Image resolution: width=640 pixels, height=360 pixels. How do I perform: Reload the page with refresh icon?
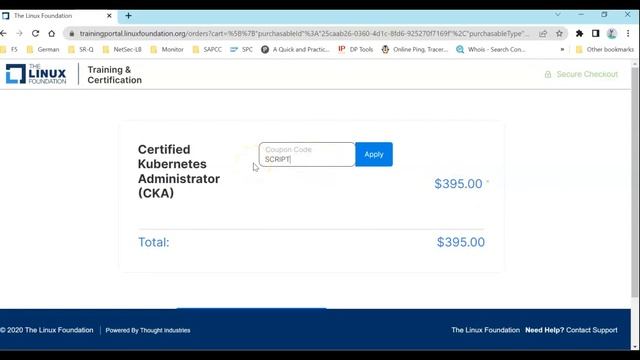[x=36, y=33]
